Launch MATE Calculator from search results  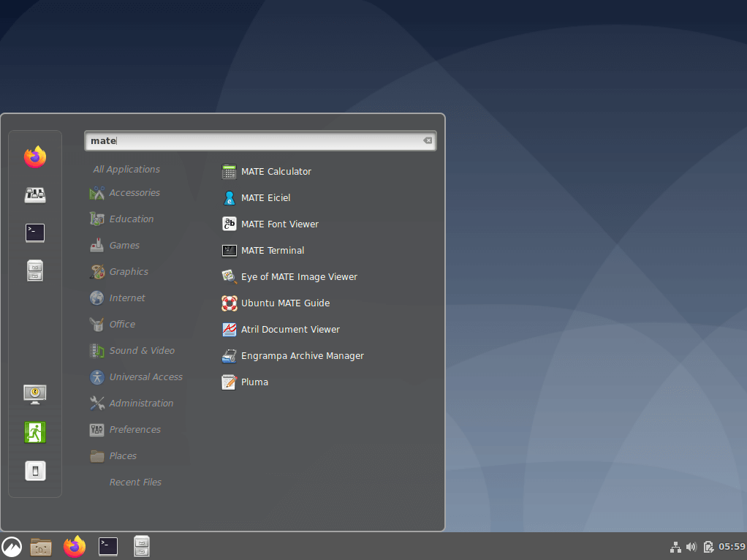pyautogui.click(x=276, y=172)
